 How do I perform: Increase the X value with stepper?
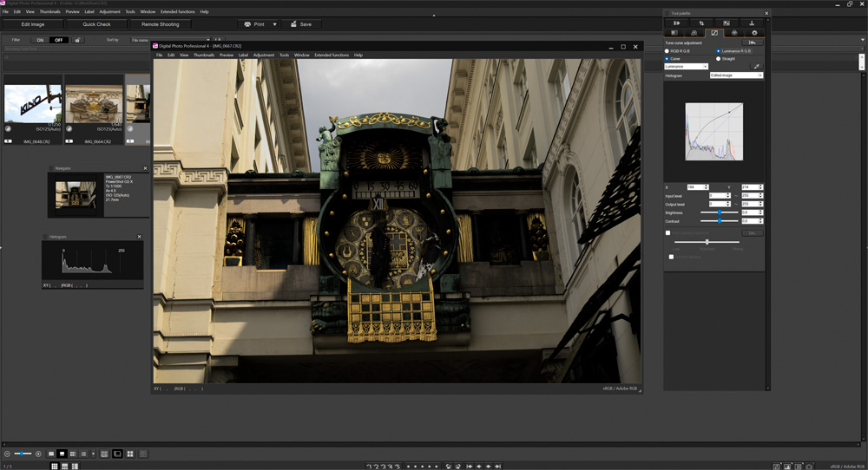(x=707, y=186)
